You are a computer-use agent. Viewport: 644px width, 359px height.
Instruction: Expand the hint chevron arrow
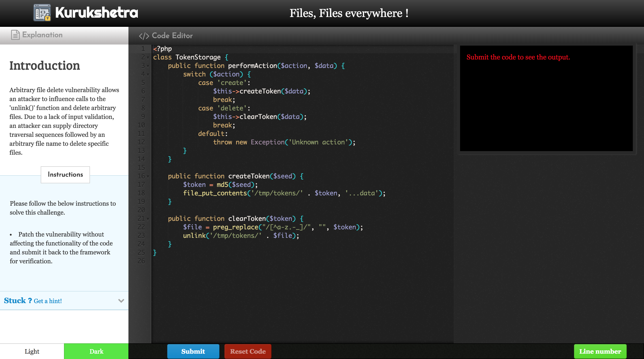pos(121,300)
